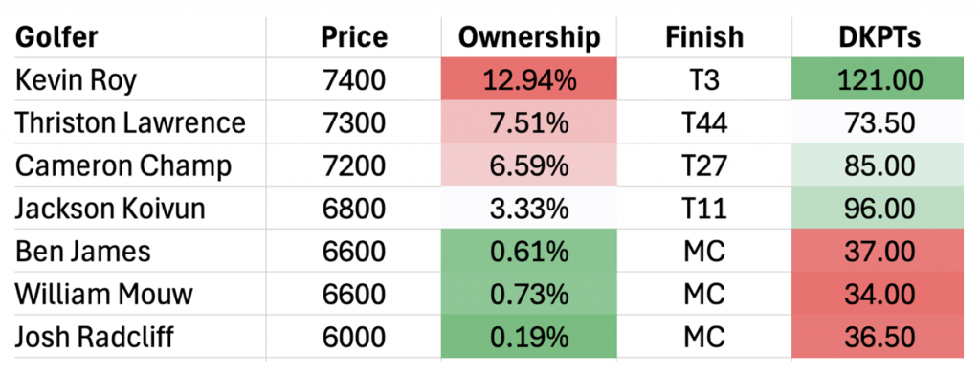Click the Ownership header cell
This screenshot has height=375, width=980.
tap(528, 37)
